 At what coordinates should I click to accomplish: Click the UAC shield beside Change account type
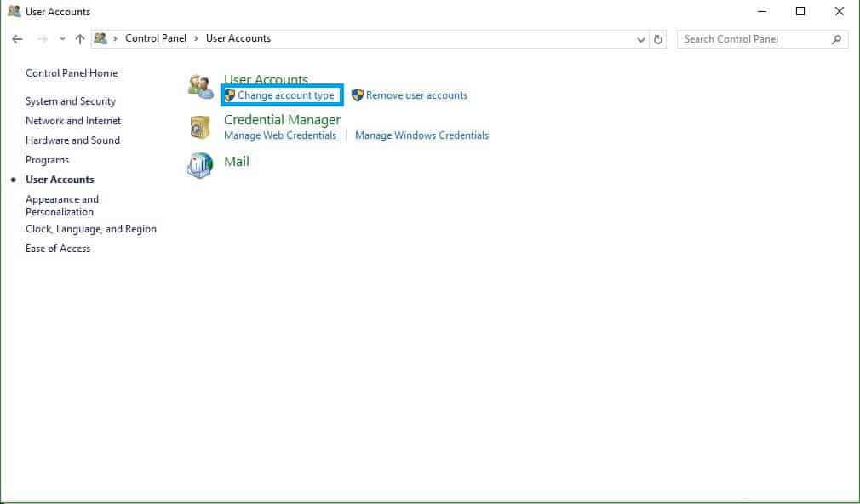tap(228, 95)
